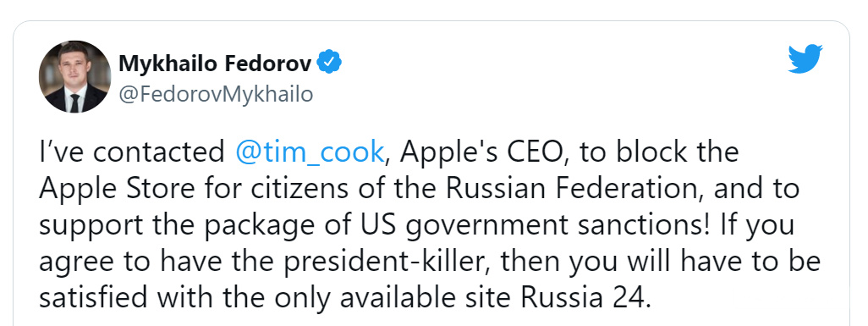Open the @FedorovMykhailo handle

coord(216,94)
